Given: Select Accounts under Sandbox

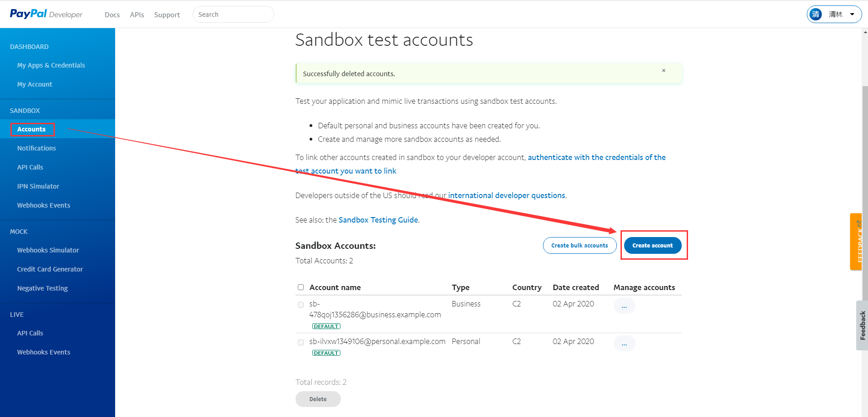Looking at the screenshot, I should coord(32,129).
